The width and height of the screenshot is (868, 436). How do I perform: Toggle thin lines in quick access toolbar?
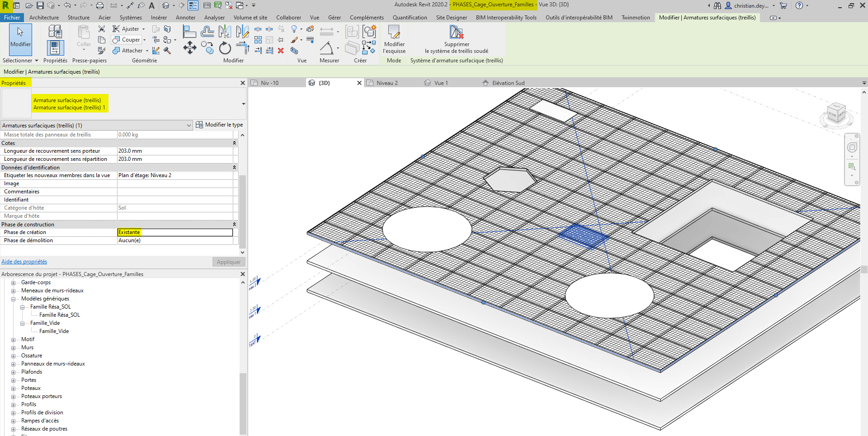(x=193, y=5)
